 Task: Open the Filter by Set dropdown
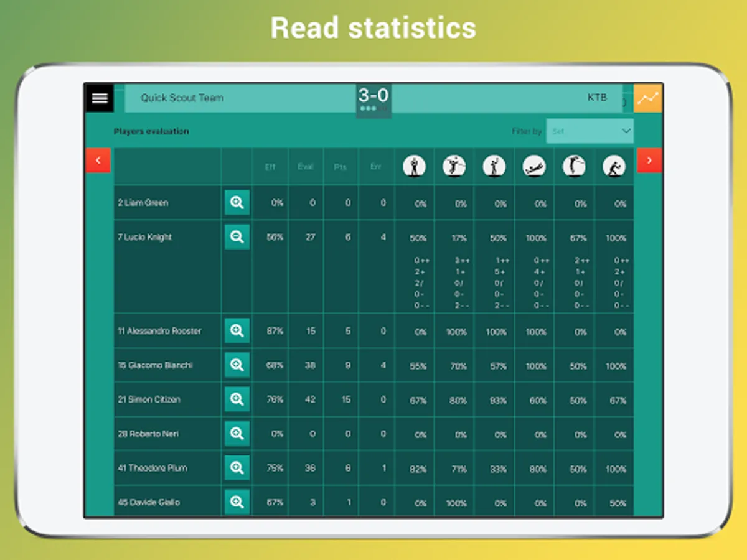tap(590, 131)
